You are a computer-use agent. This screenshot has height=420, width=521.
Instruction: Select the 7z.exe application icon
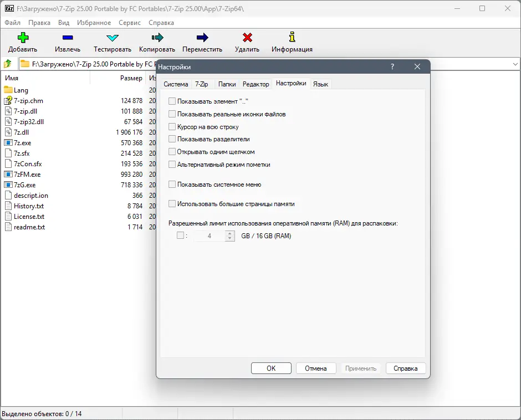(8, 142)
